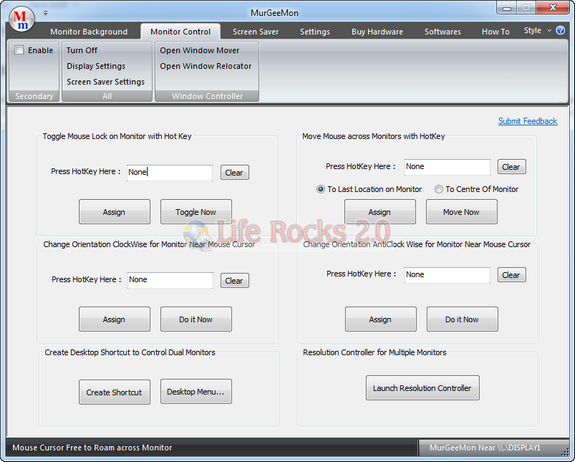Image resolution: width=575 pixels, height=462 pixels.
Task: Focus the Toggle Mouse Lock hotkey field
Action: (x=170, y=172)
